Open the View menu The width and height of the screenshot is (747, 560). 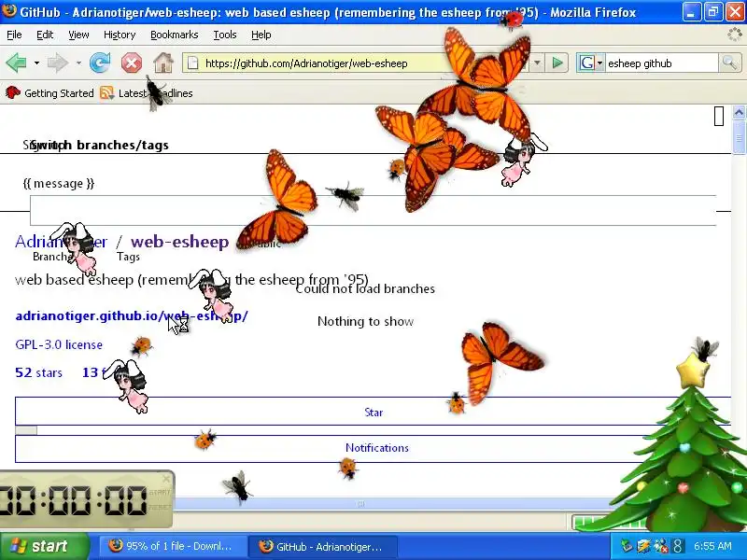point(78,35)
